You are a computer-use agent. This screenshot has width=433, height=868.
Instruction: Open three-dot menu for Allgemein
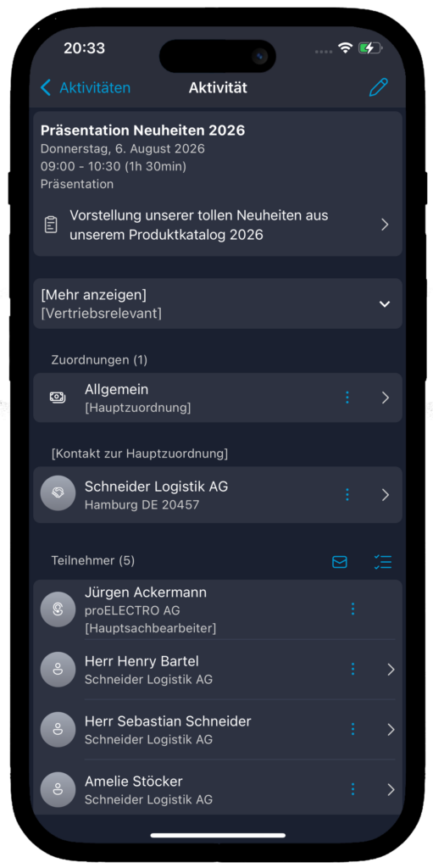pos(347,398)
